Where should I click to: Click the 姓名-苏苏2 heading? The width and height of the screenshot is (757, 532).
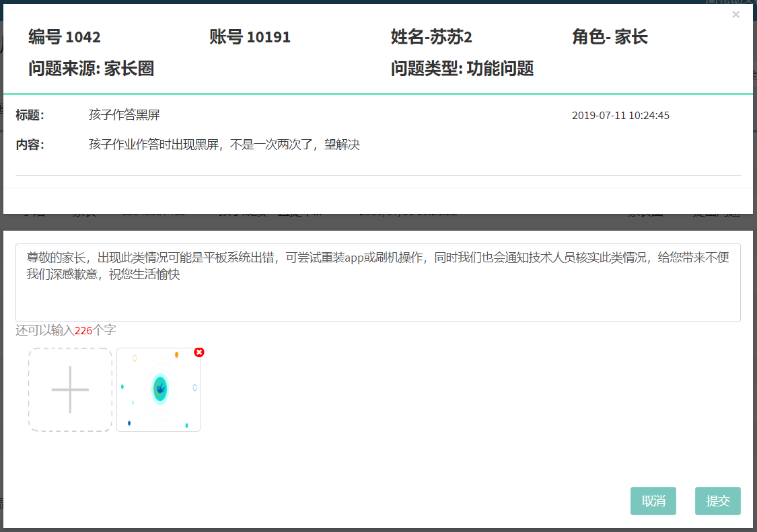point(436,37)
